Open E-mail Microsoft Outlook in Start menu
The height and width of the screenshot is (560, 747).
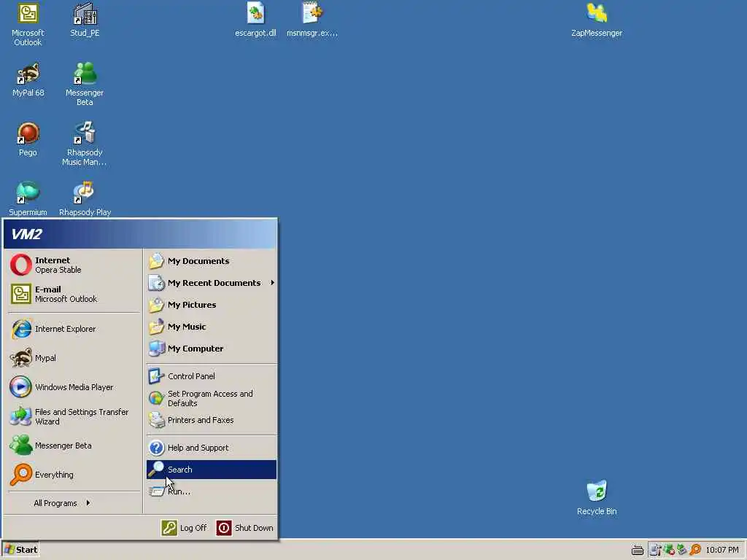point(74,295)
